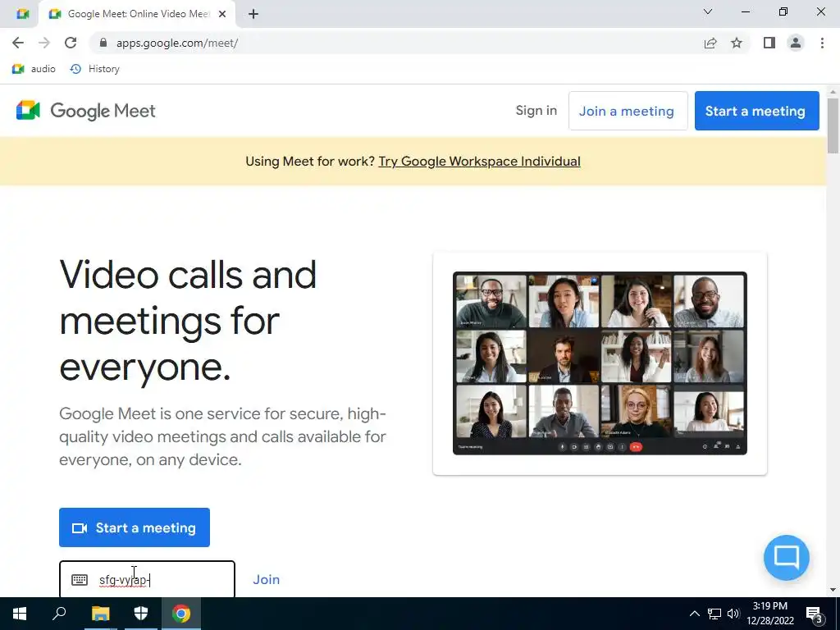Click the Chrome taskbar icon
This screenshot has height=630, width=840.
pos(181,614)
